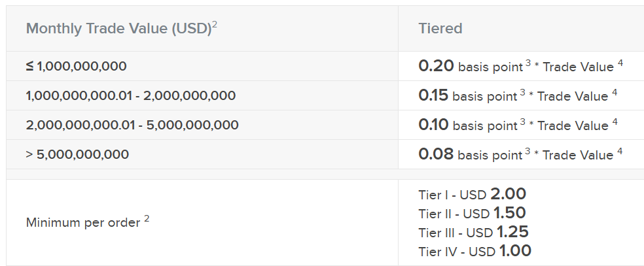Open footnote 4 in the 0.20 rate row
The width and height of the screenshot is (644, 266).
coord(620,63)
